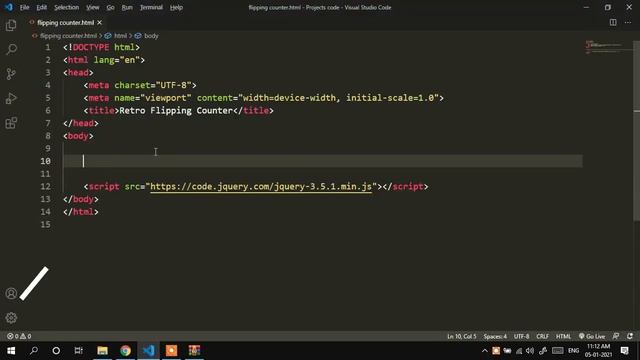Click the html breadcrumb item
Screen dimensions: 640x360
[120, 36]
